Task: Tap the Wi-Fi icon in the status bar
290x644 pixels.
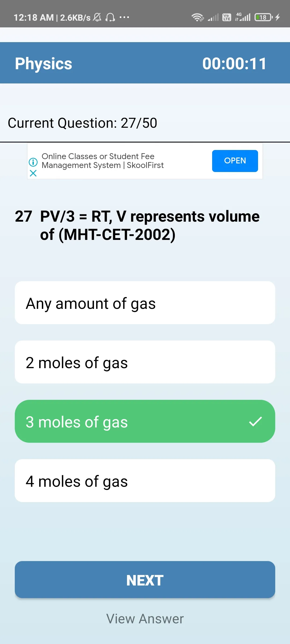Action: pyautogui.click(x=198, y=17)
